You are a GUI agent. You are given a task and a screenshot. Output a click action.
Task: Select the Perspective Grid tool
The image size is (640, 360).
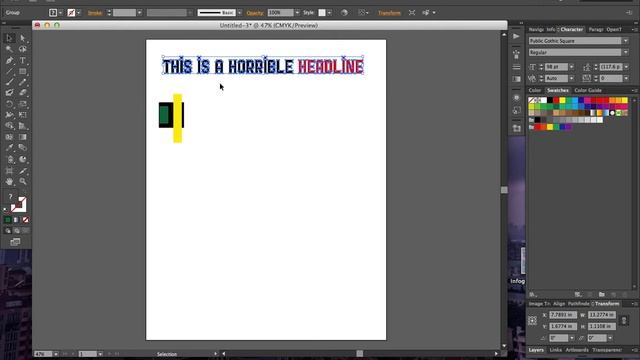(23, 126)
